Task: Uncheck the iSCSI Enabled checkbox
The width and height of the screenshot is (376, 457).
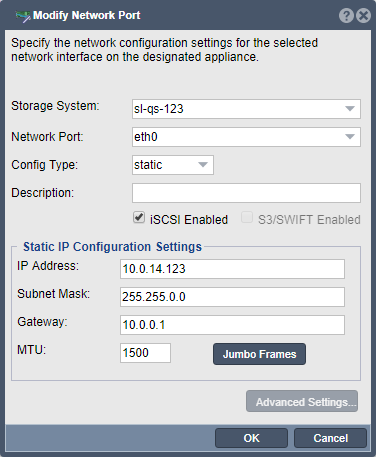Action: (139, 218)
